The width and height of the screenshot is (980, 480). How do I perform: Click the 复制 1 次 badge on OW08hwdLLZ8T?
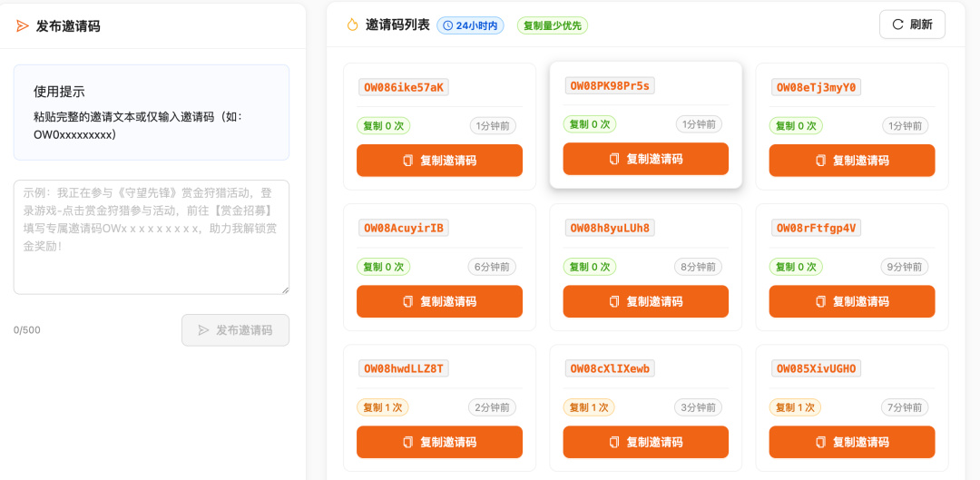[x=383, y=407]
